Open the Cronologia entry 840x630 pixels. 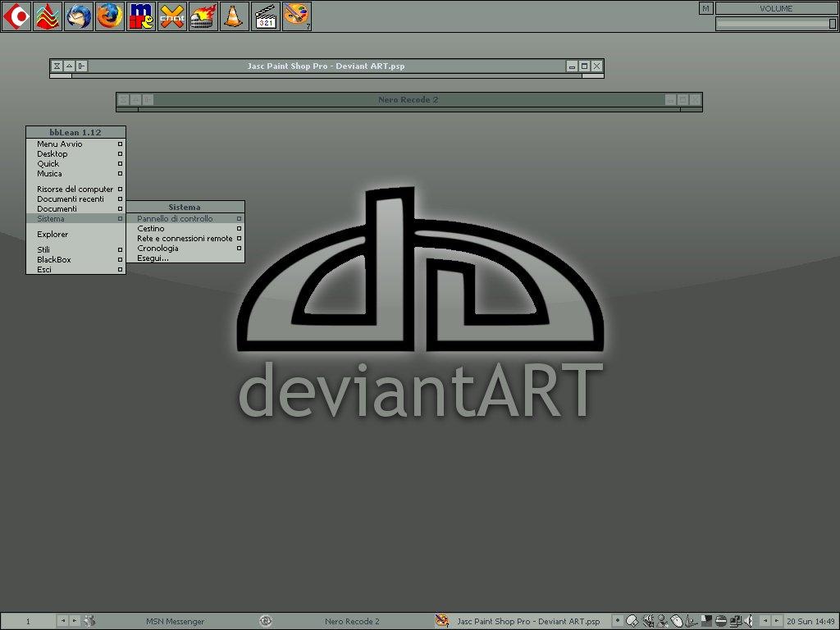[185, 249]
